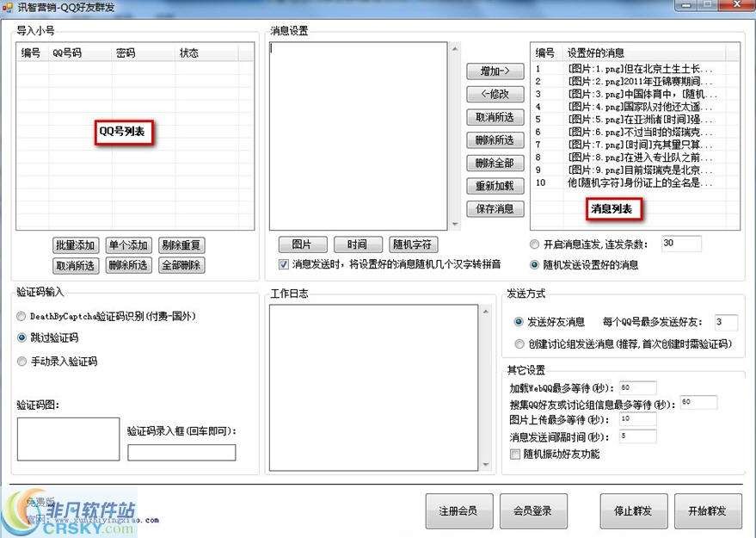Click inside the message editor text area
The image size is (756, 538).
(x=359, y=136)
